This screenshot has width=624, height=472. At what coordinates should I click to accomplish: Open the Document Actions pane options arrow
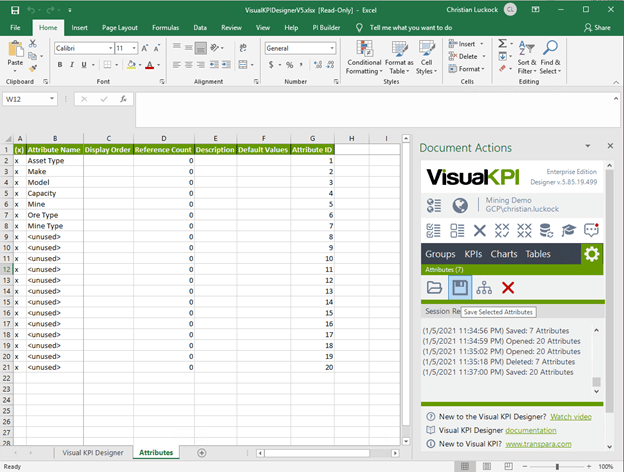(588, 146)
